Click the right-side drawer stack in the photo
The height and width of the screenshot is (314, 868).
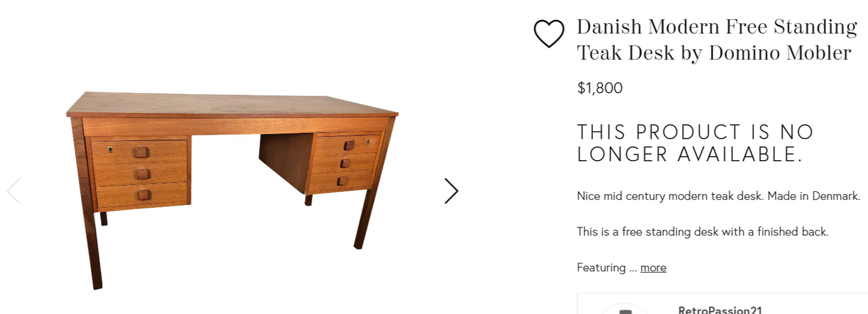pyautogui.click(x=344, y=163)
